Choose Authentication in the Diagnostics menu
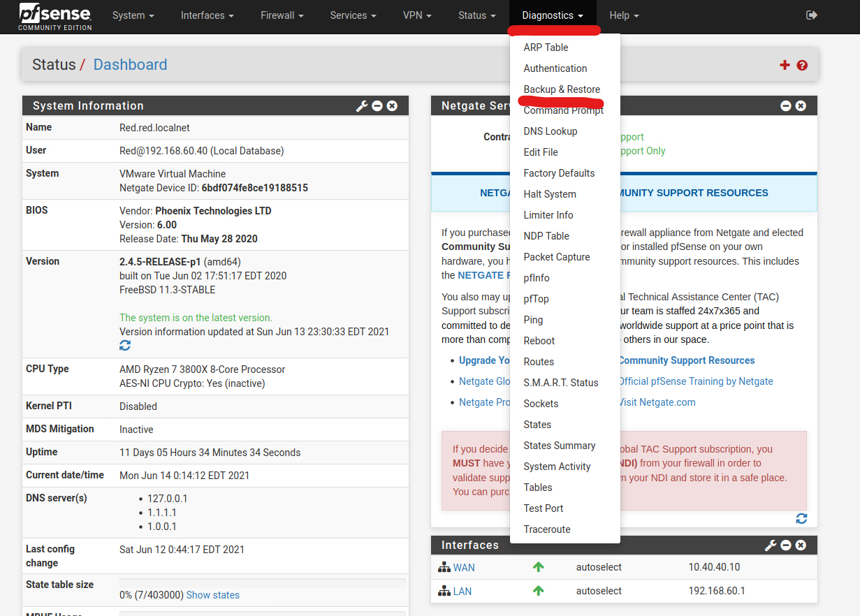 click(555, 68)
